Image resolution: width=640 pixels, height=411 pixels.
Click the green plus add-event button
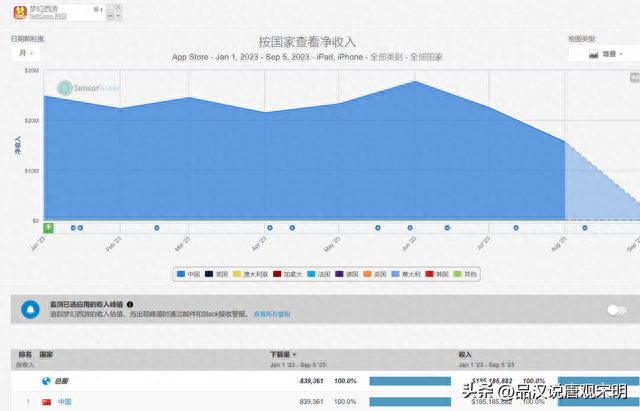coord(49,227)
